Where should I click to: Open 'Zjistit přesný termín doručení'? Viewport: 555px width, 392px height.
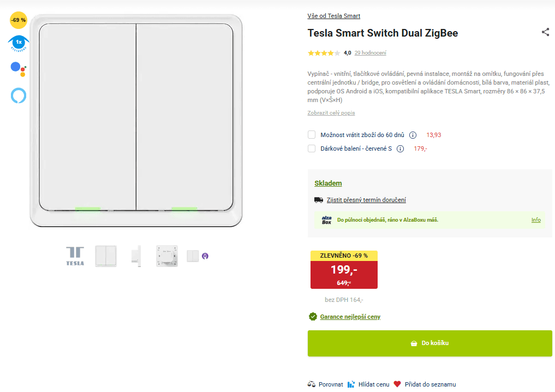pos(366,200)
